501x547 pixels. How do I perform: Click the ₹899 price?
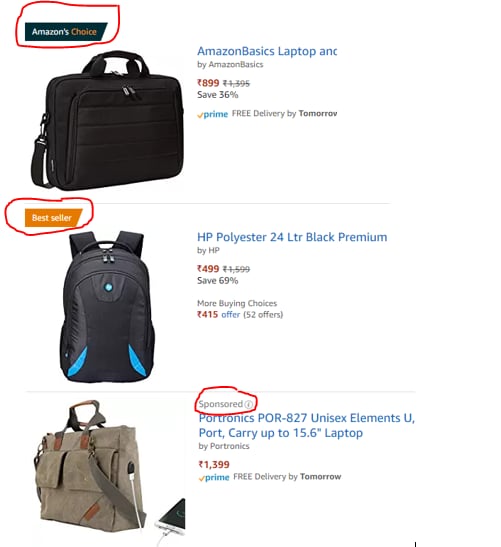click(208, 83)
